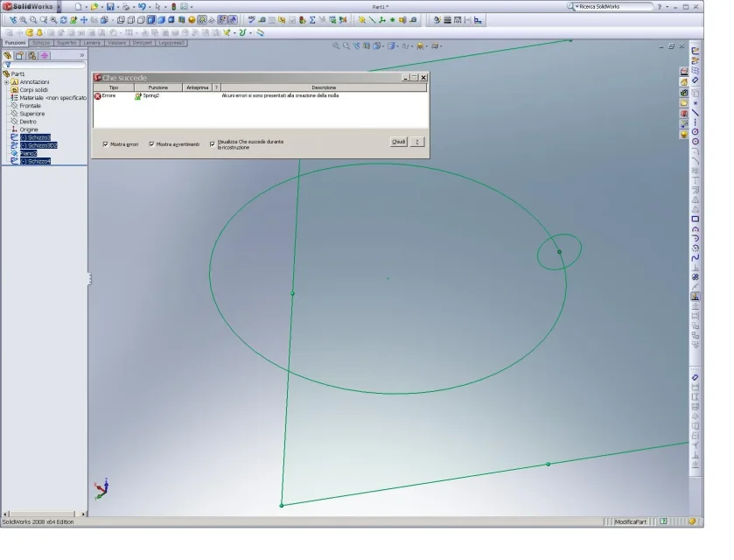Screen dimensions: 734x560
Task: Click the Undo arrow icon
Action: (142, 6)
